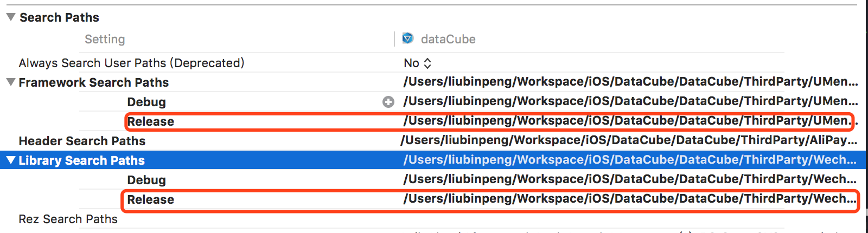Collapse Library Search Paths triangle
This screenshot has height=233, width=868.
point(10,160)
